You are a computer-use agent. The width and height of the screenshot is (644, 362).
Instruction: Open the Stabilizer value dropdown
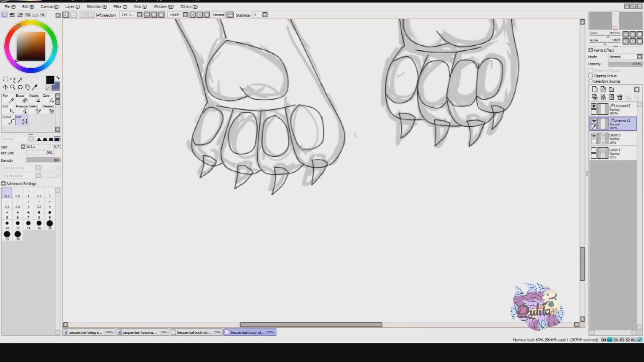tap(265, 15)
